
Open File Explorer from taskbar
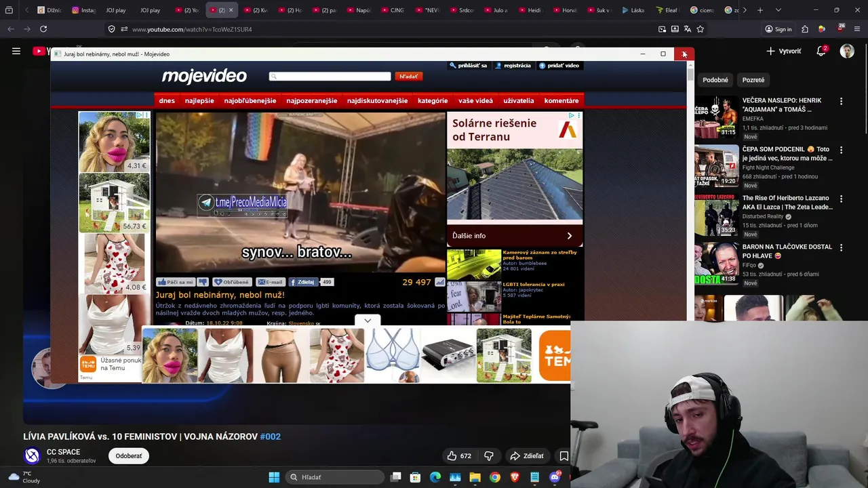click(x=475, y=477)
